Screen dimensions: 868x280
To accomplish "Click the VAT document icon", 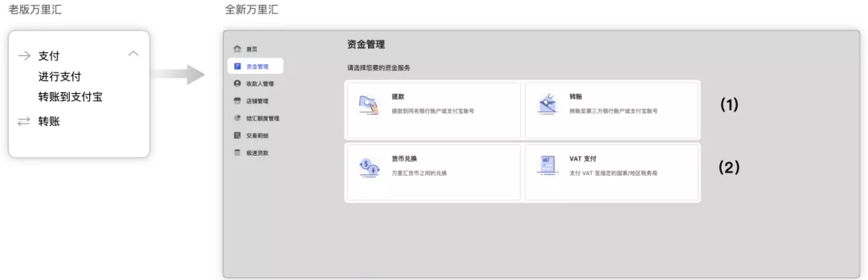I will [547, 166].
